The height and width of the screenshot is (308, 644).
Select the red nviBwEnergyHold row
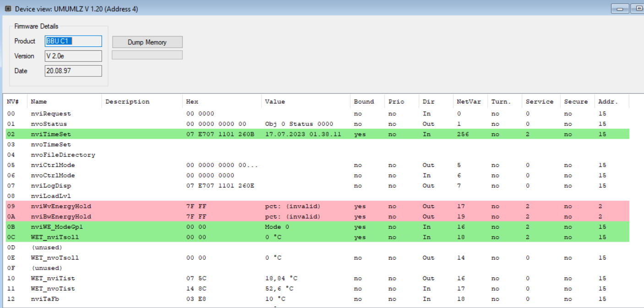tap(317, 216)
